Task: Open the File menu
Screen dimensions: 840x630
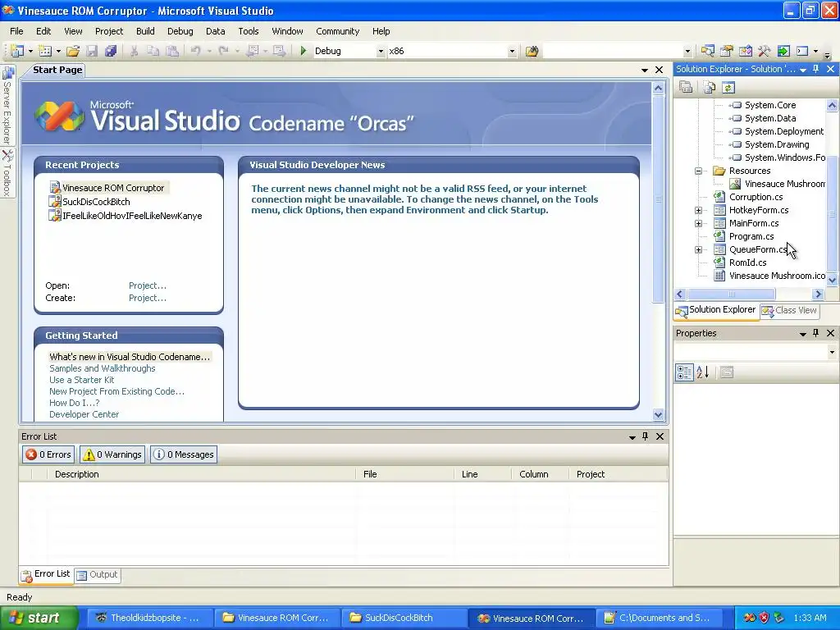Action: [16, 31]
